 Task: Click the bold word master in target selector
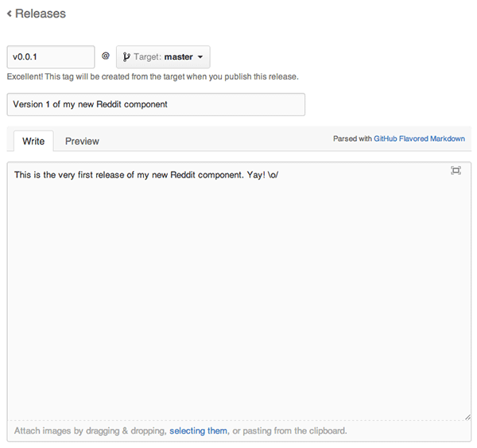click(179, 57)
